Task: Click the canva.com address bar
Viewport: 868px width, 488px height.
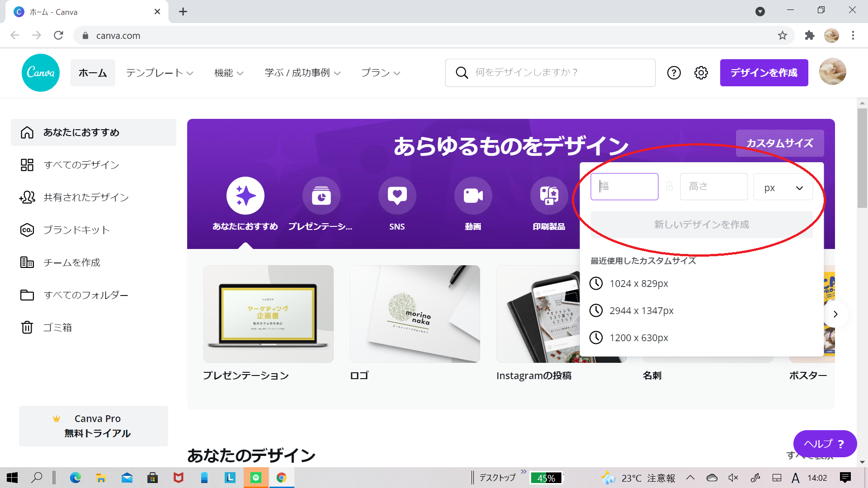Action: pos(434,35)
